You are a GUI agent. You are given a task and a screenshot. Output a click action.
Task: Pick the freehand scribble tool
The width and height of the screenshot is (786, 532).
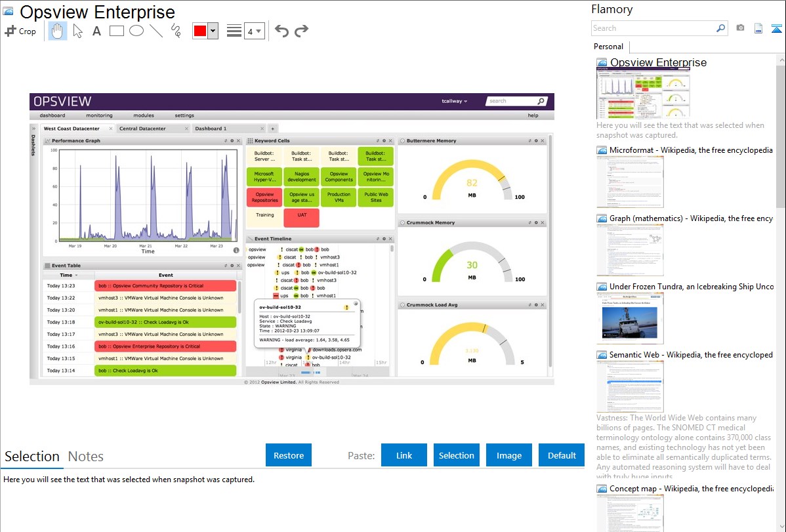click(x=176, y=31)
